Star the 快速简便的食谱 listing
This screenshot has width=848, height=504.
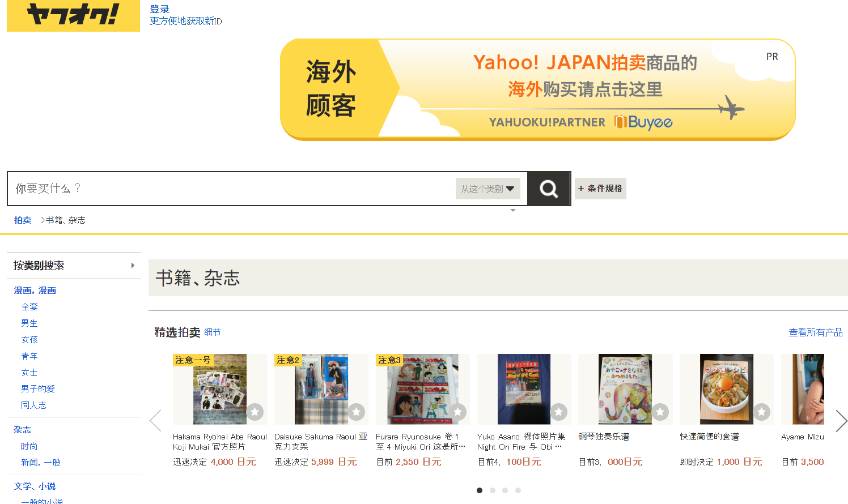click(762, 412)
